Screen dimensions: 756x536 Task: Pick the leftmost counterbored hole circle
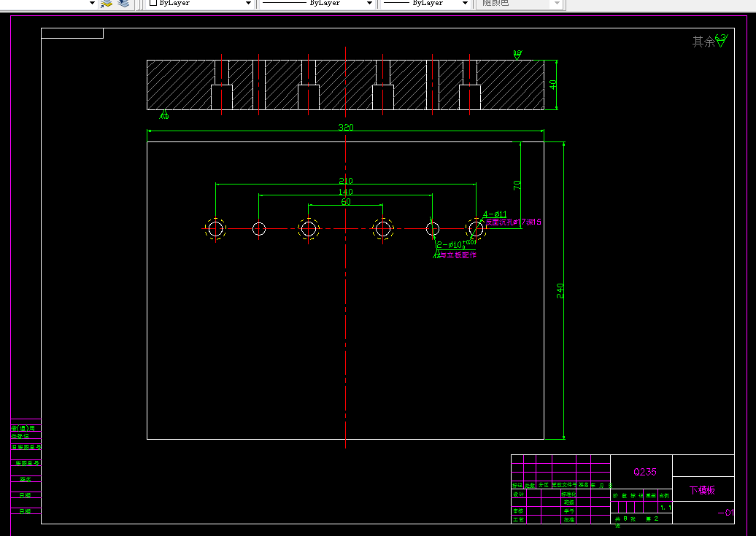point(215,228)
